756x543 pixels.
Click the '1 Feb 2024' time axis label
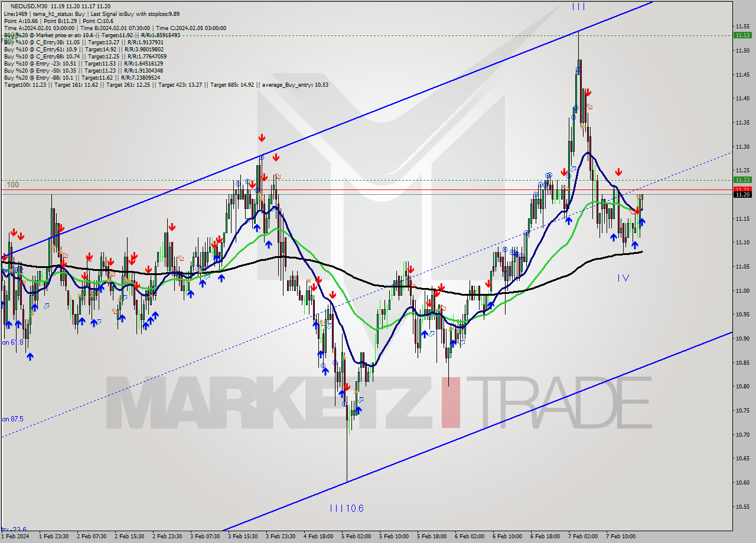pos(14,537)
